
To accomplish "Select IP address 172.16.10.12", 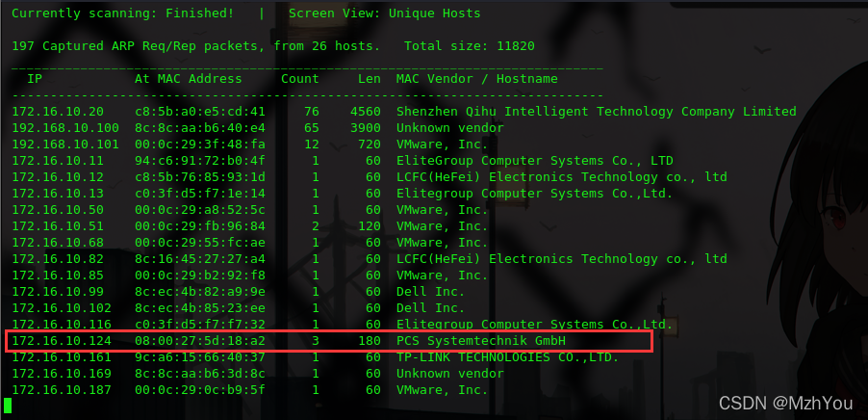I will tap(58, 177).
